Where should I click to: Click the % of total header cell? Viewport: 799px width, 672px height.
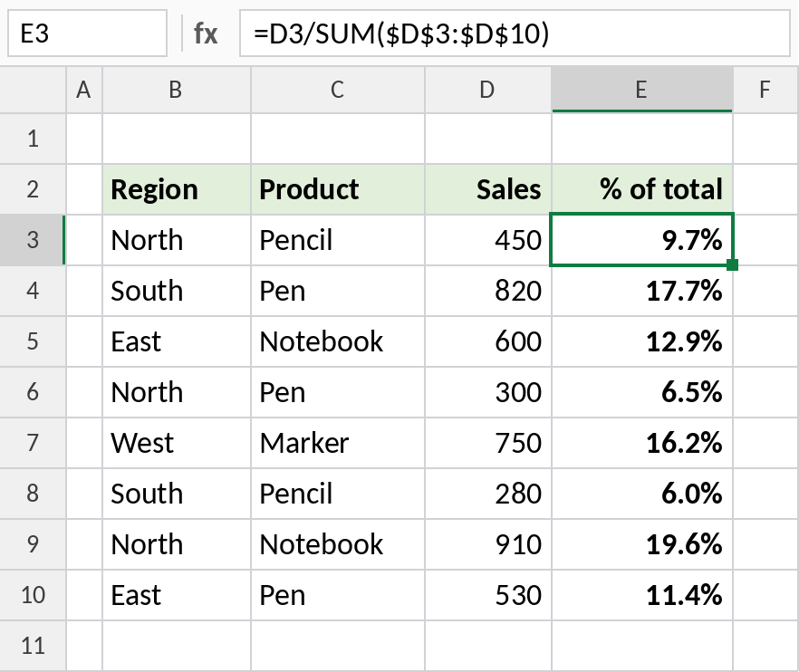[642, 189]
